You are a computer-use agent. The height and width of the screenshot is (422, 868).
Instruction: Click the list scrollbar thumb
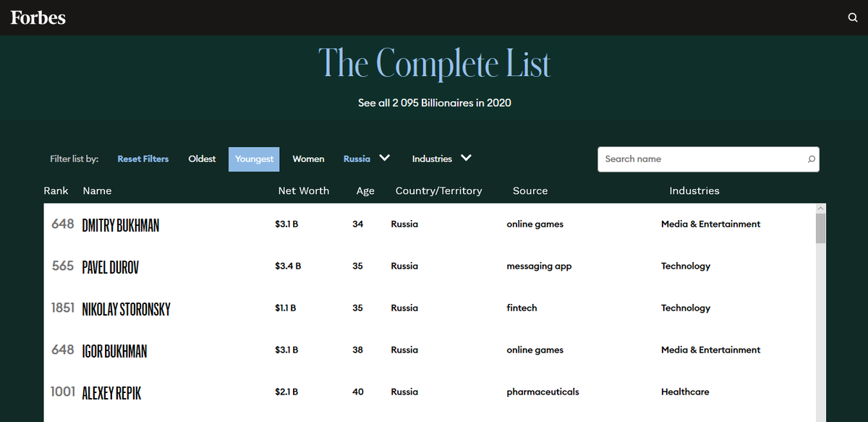click(820, 228)
